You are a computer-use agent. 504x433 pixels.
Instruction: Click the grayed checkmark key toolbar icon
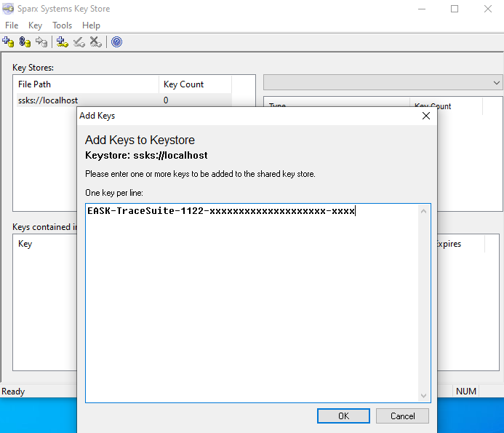(79, 41)
